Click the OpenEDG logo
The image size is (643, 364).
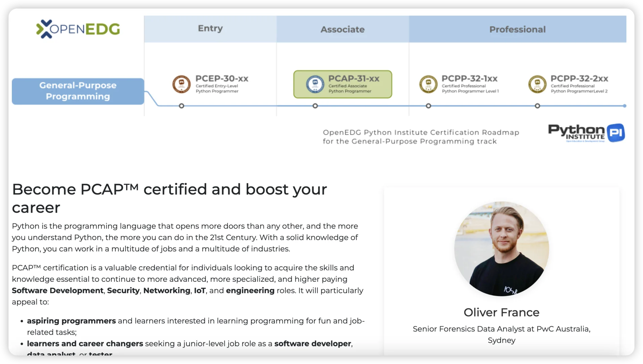(x=78, y=29)
